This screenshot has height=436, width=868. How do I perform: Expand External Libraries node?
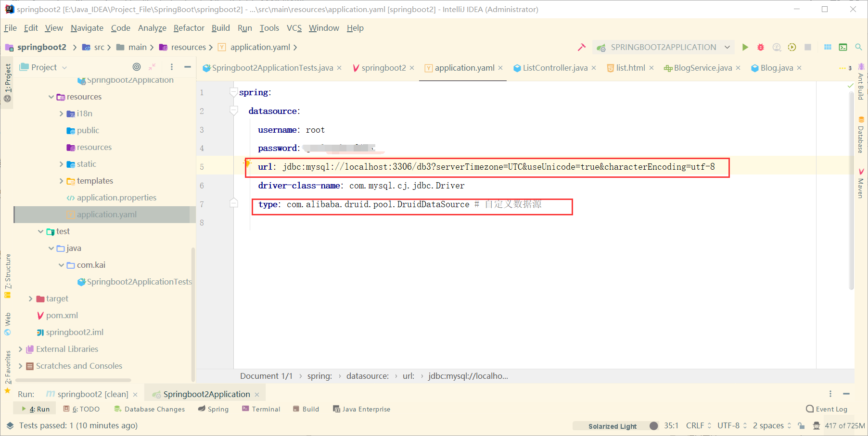click(20, 349)
